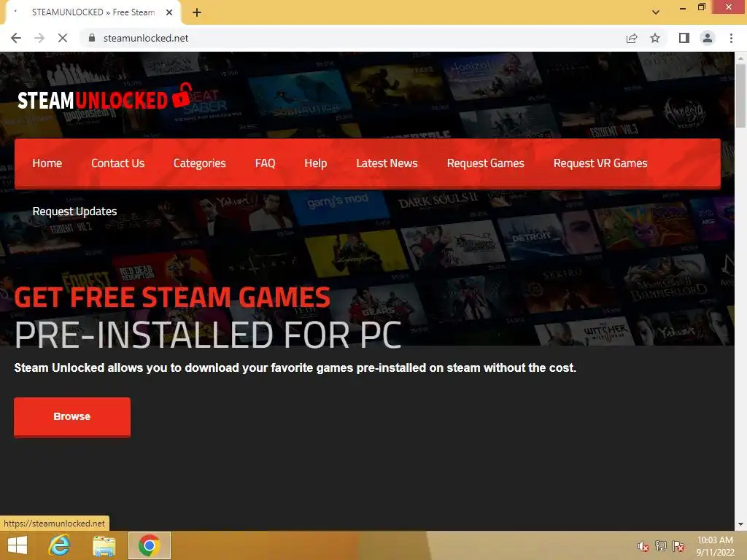
Task: Click the muted volume tray icon
Action: (x=643, y=546)
